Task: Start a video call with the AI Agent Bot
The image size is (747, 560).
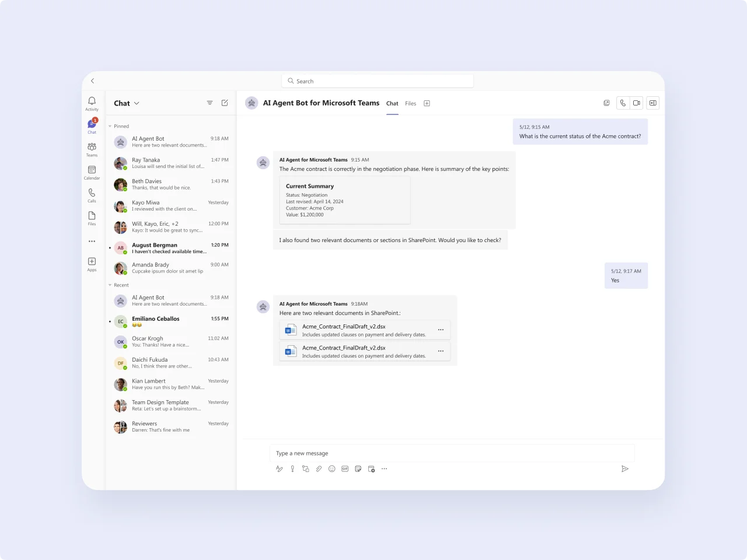Action: pyautogui.click(x=637, y=103)
